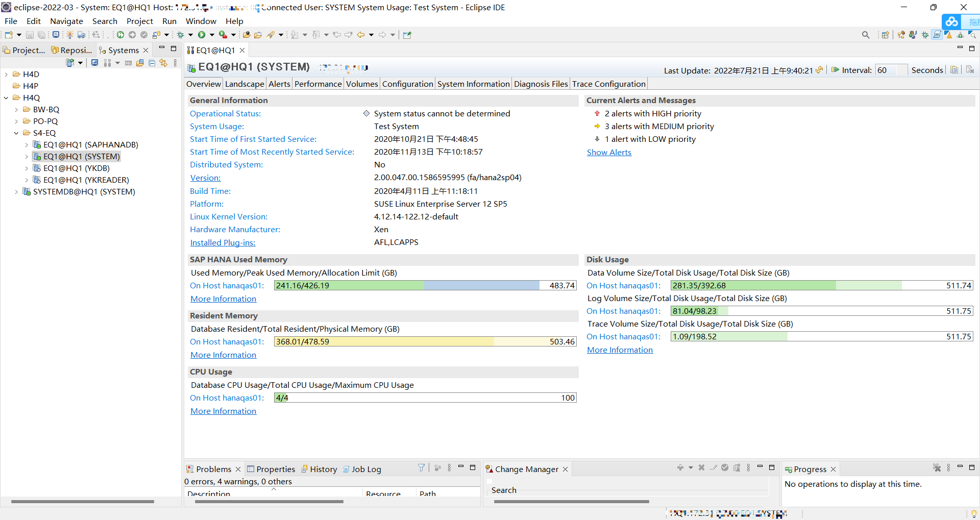Click Remove All Finished Operations in Progress view
This screenshot has width=980, height=520.
[937, 467]
